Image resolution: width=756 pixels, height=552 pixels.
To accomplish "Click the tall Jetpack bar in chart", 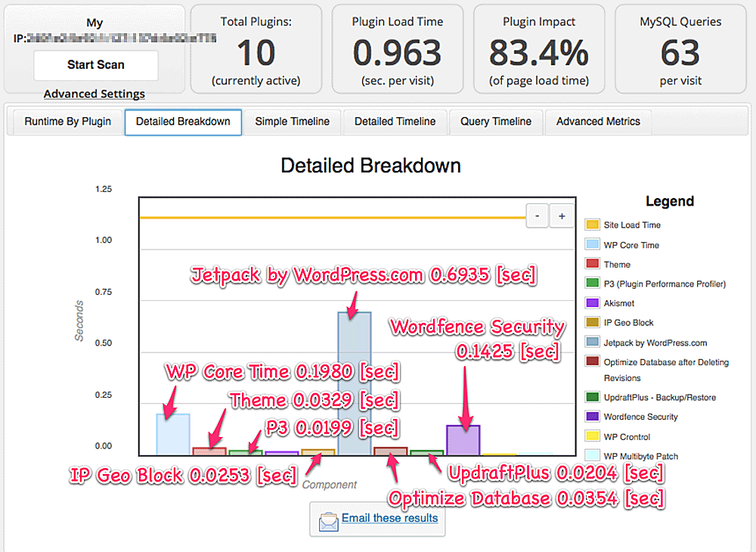I will click(355, 383).
